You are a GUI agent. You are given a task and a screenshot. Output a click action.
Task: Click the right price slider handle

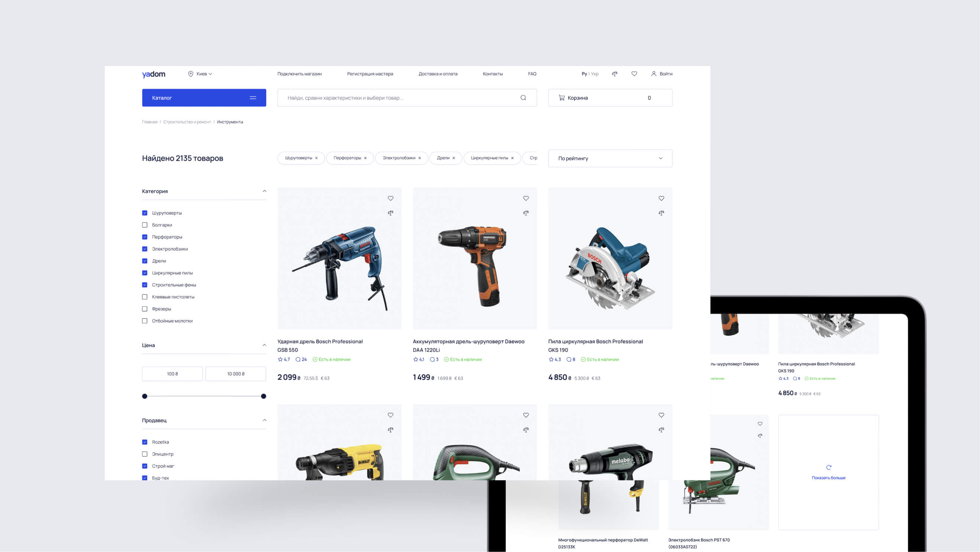(263, 396)
